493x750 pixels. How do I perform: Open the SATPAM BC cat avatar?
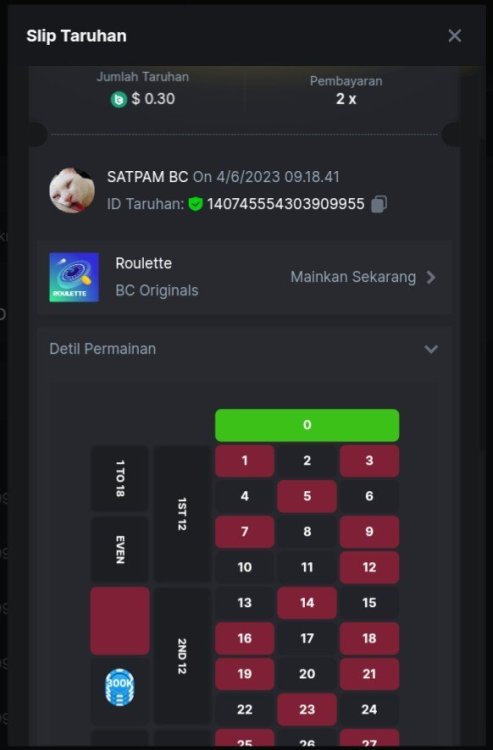point(72,190)
